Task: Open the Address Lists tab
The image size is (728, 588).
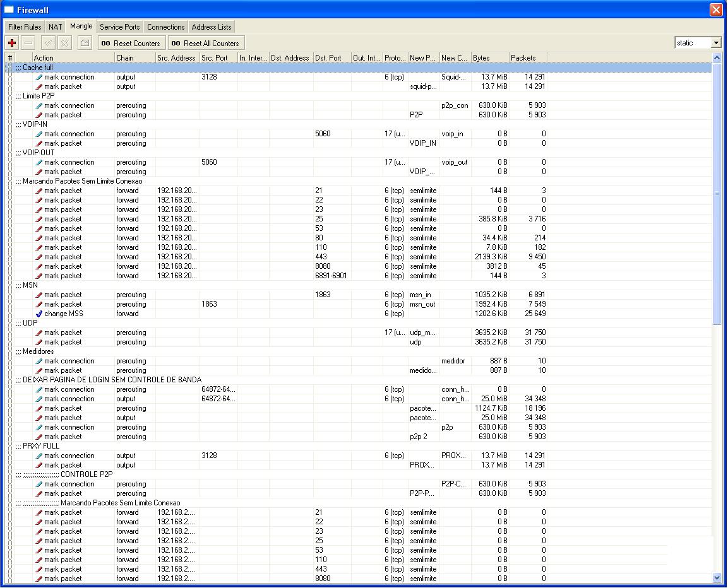Action: (x=212, y=27)
